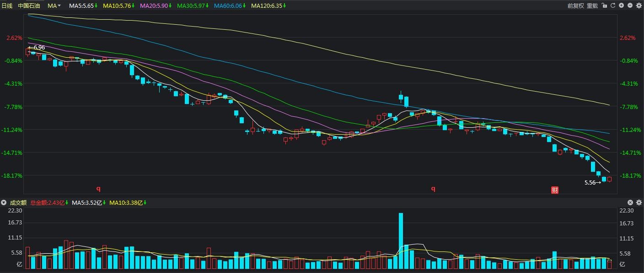
Task: Zoom in with the plus icon
Action: pos(621,6)
